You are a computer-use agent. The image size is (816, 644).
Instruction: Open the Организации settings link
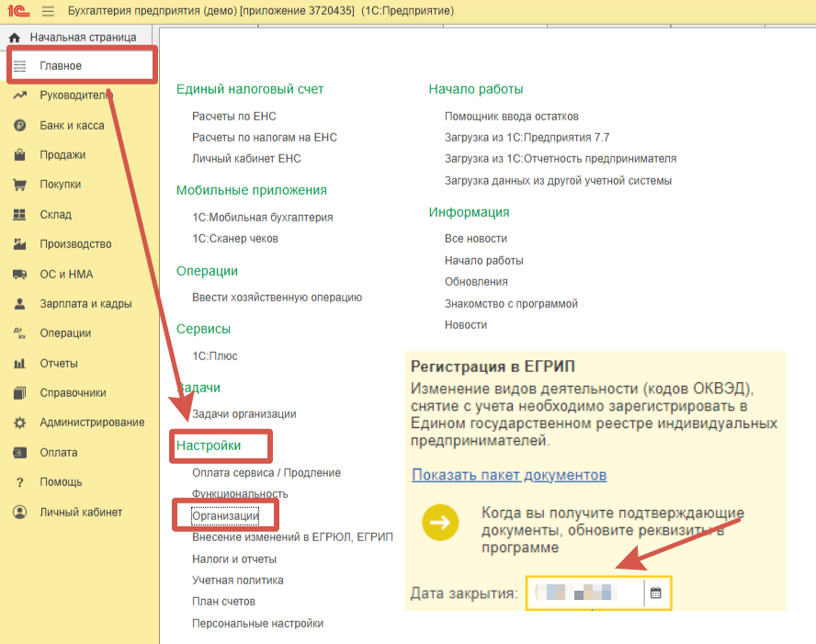(225, 515)
